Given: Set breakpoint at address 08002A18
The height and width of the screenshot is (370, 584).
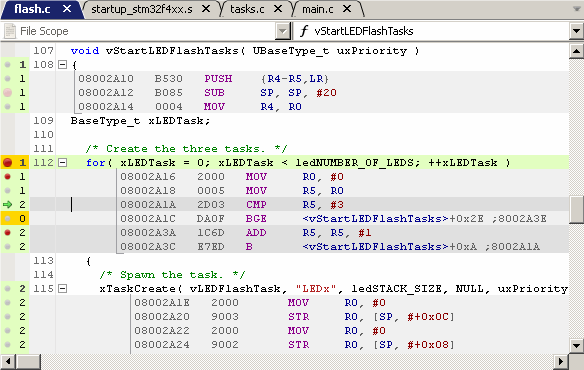Looking at the screenshot, I should [x=7, y=191].
